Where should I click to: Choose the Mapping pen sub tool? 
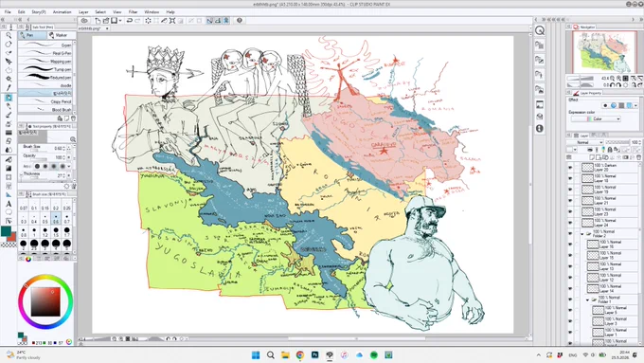pos(45,62)
